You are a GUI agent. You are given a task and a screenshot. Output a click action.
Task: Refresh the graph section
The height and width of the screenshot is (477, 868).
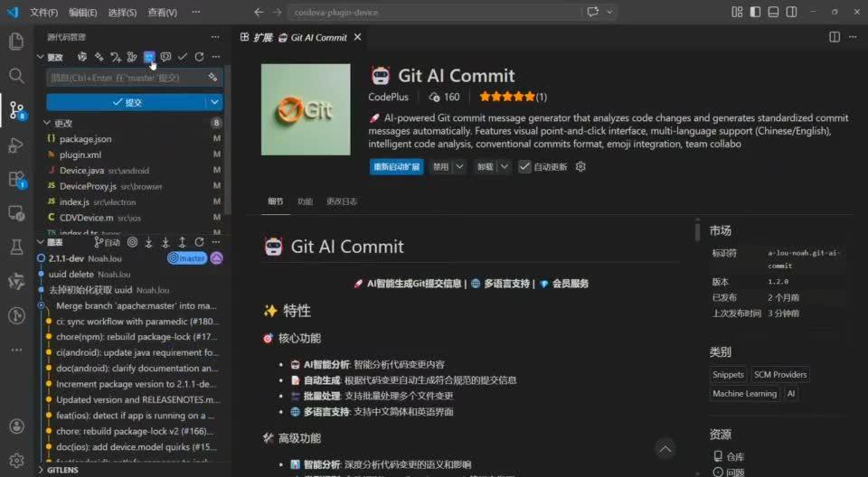click(199, 242)
